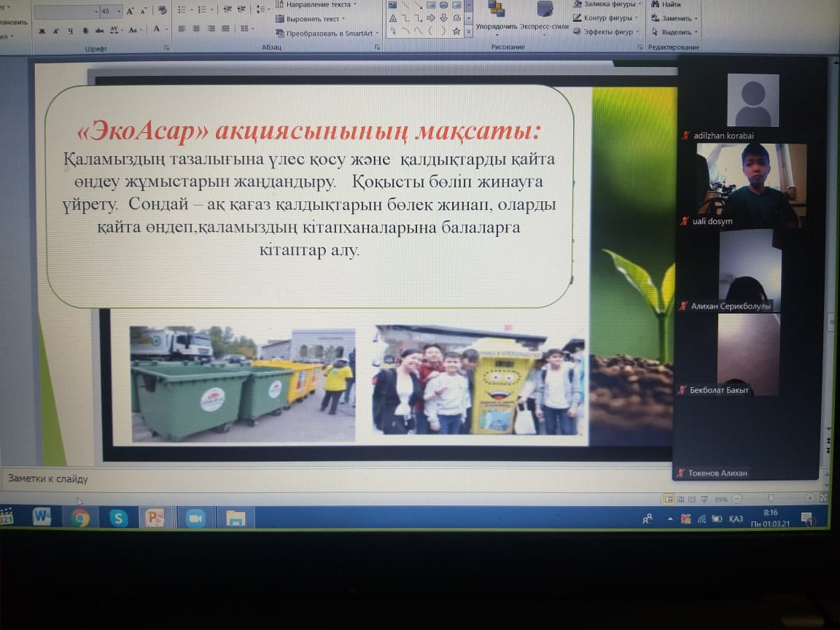Select the triangle shape in the gallery
This screenshot has width=840, height=630.
pos(393,18)
